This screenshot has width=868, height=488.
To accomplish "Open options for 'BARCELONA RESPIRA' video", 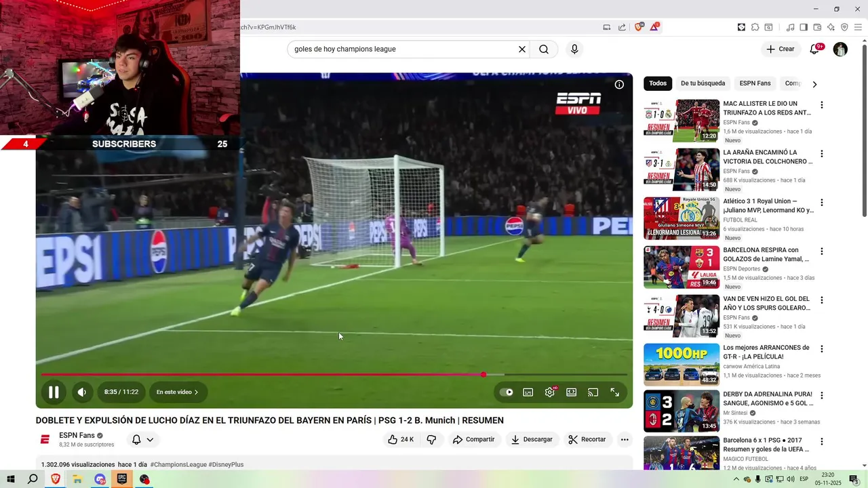I will (821, 251).
